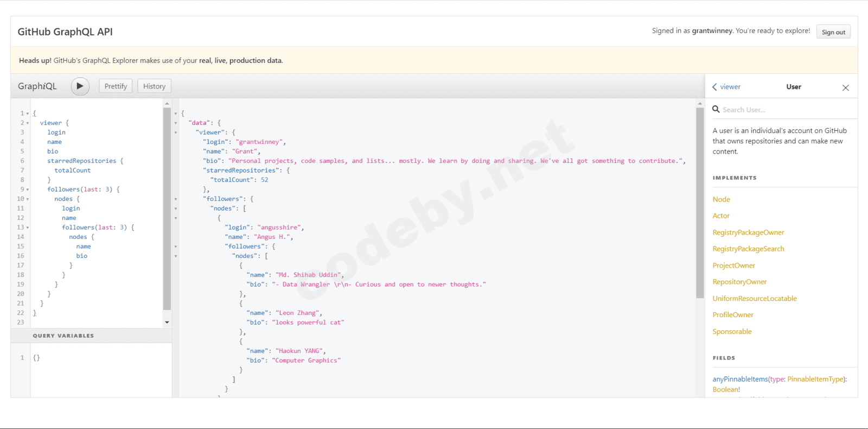Image resolution: width=868 pixels, height=429 pixels.
Task: Click the up arrow of the query editor scrollbar
Action: click(167, 103)
